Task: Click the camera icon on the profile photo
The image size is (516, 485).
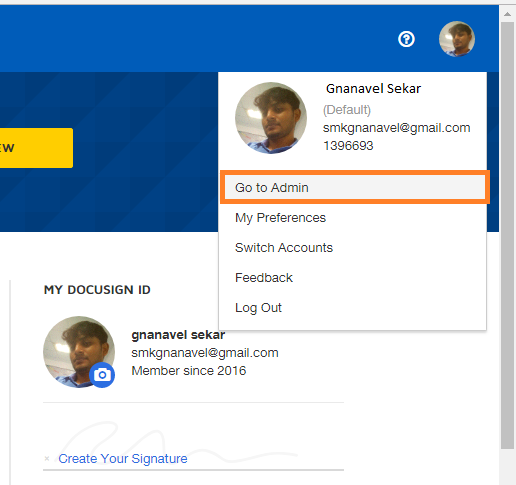Action: tap(102, 375)
